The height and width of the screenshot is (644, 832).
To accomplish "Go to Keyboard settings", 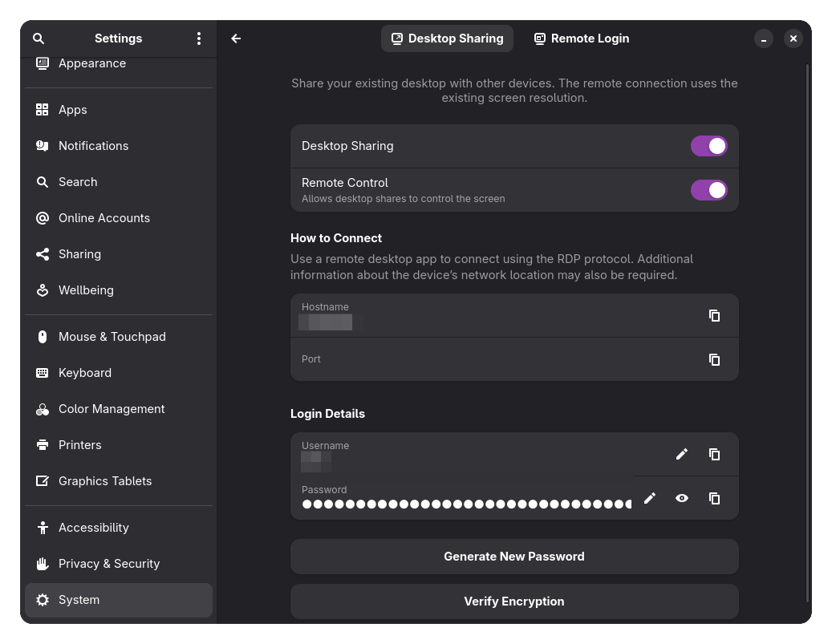I will click(x=119, y=373).
